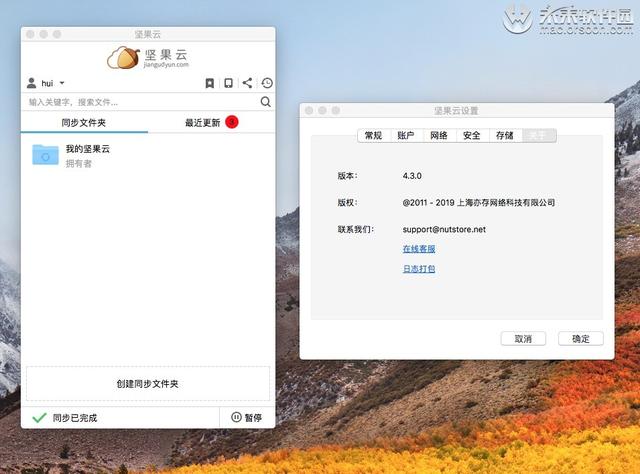The width and height of the screenshot is (640, 474).
Task: Switch to the 最近更新 tab
Action: [211, 122]
